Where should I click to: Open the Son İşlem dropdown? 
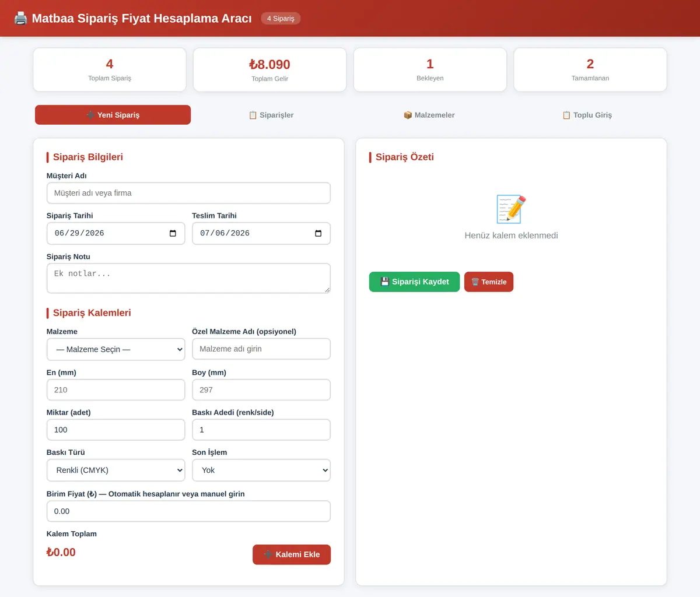pyautogui.click(x=261, y=470)
